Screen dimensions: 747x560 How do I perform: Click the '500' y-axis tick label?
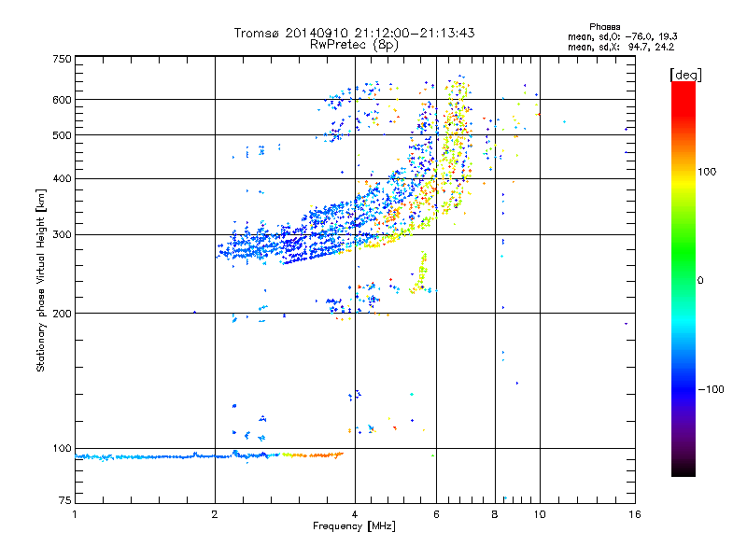click(x=62, y=135)
